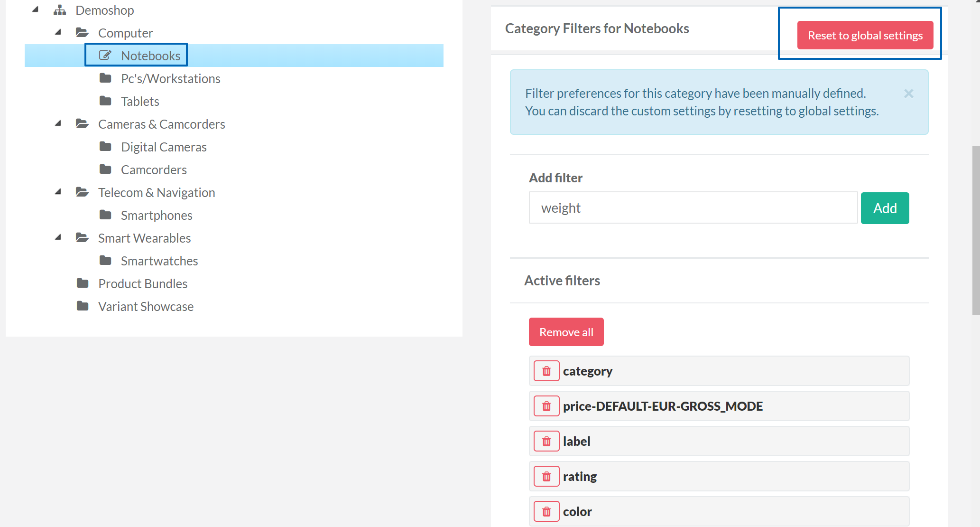Collapse Cameras & Camcorders tree arrow
This screenshot has height=527, width=980.
point(58,123)
